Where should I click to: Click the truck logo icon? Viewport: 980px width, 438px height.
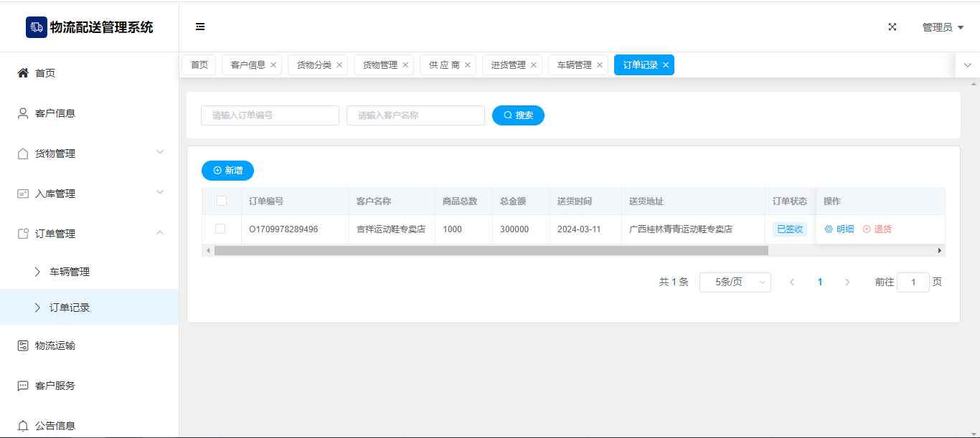[37, 27]
